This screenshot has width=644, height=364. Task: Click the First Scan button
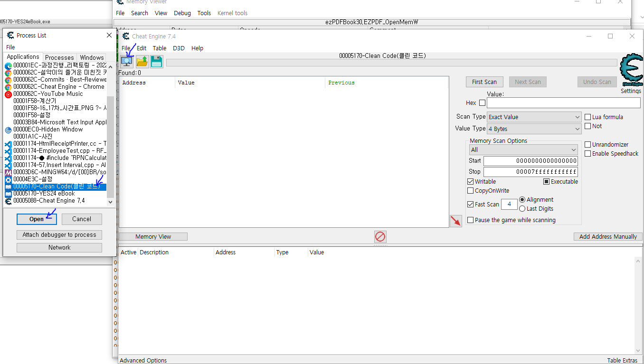(x=484, y=82)
